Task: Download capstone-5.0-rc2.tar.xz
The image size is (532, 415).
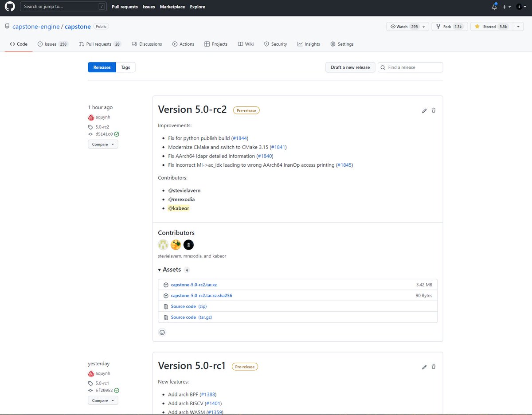Action: point(194,285)
